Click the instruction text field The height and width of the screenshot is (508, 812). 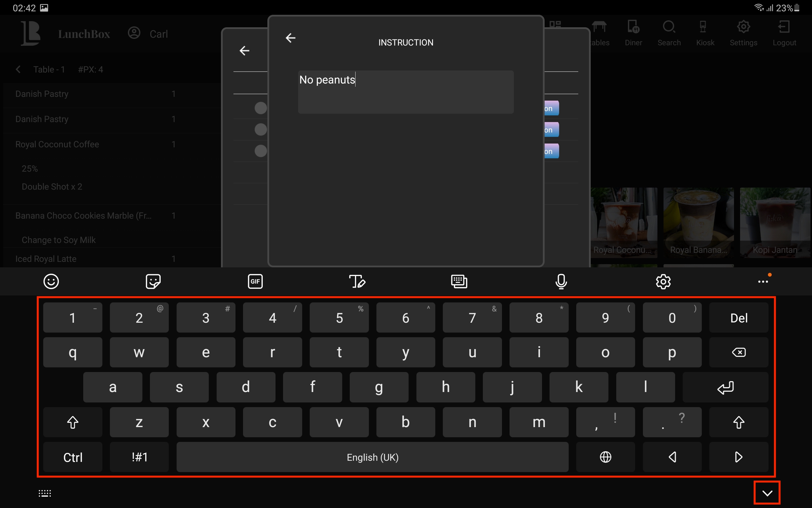click(405, 92)
